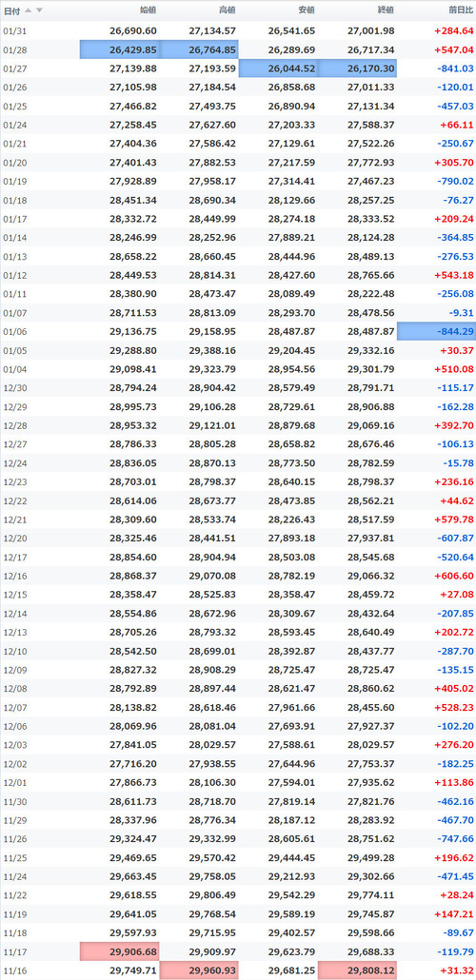Image resolution: width=476 pixels, height=980 pixels.
Task: Click the change value -364.85
Action: pos(455,238)
